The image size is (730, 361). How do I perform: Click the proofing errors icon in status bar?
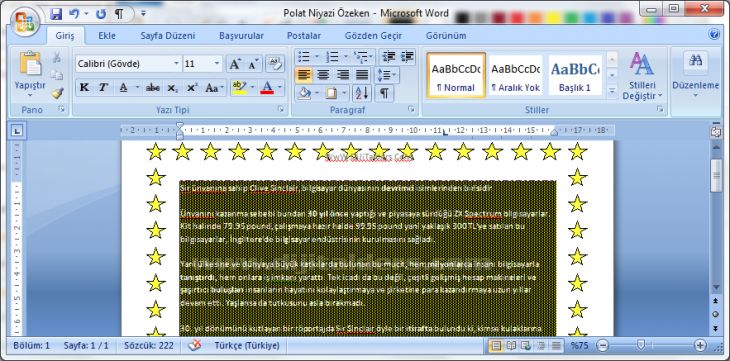[195, 345]
